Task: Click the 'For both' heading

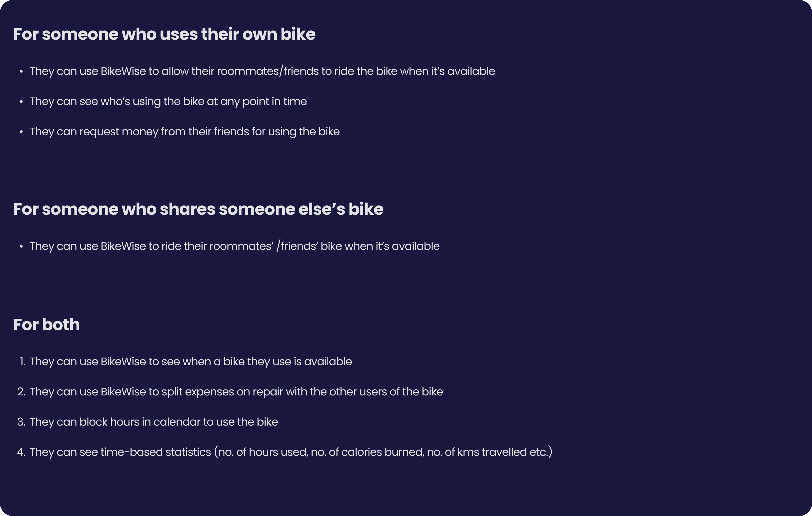Action: coord(47,324)
